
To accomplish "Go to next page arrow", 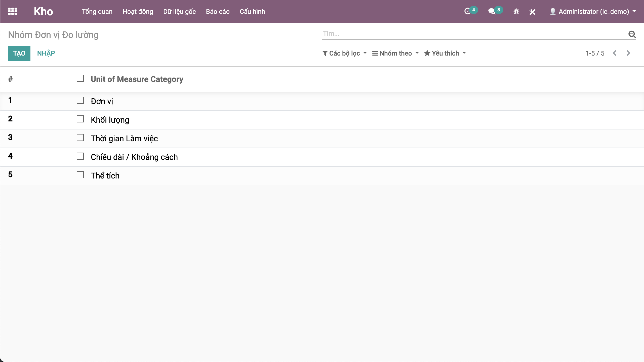I will point(628,53).
